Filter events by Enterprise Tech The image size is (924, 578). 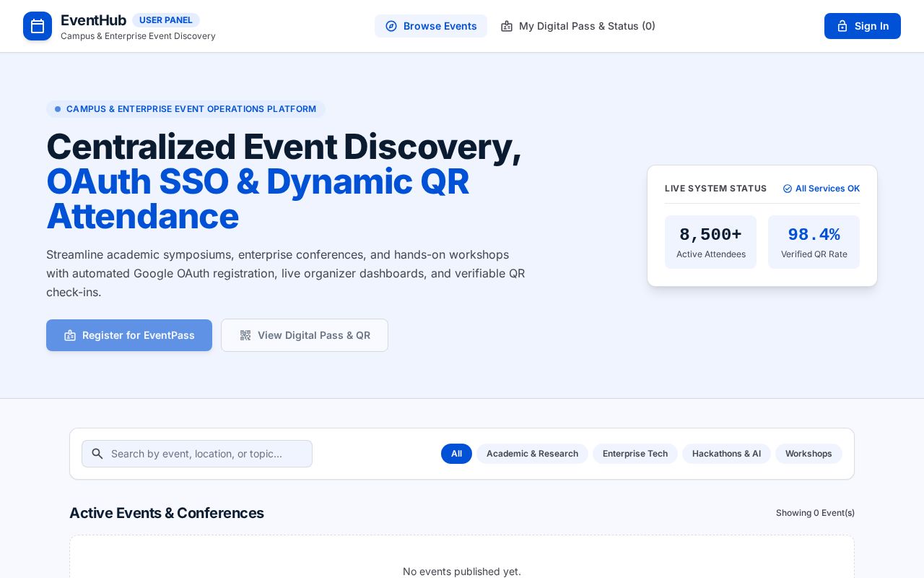click(635, 454)
